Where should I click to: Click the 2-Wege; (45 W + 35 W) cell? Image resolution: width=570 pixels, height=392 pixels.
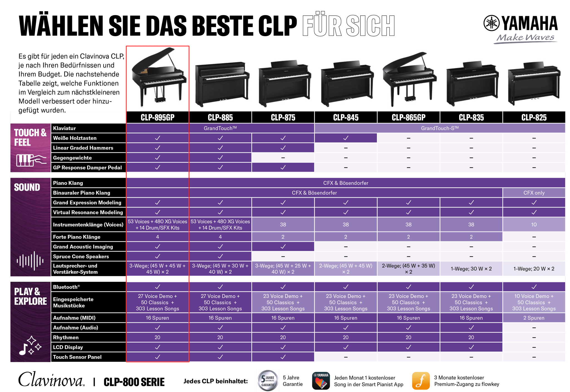[x=409, y=269]
